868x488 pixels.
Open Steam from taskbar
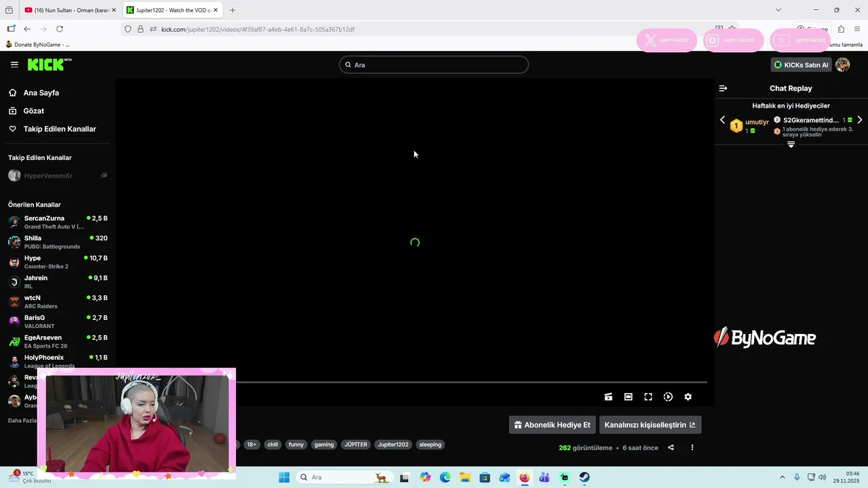584,477
